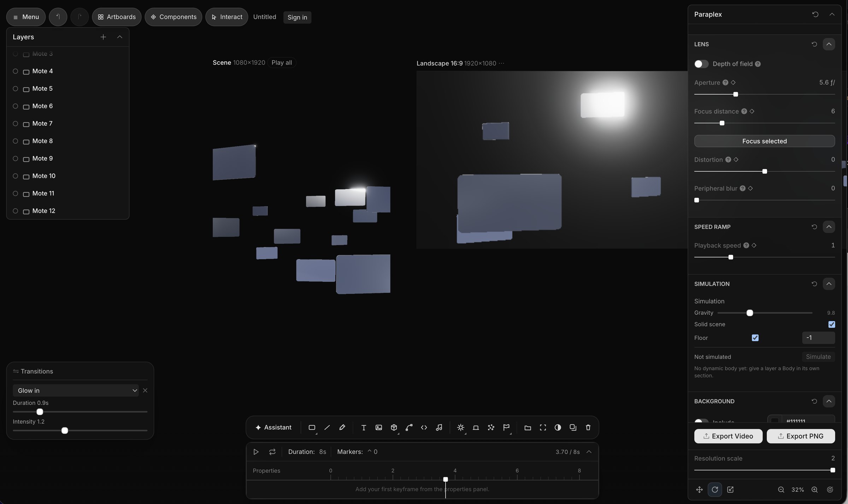Collapse the Speed Ramp section

[x=829, y=227]
